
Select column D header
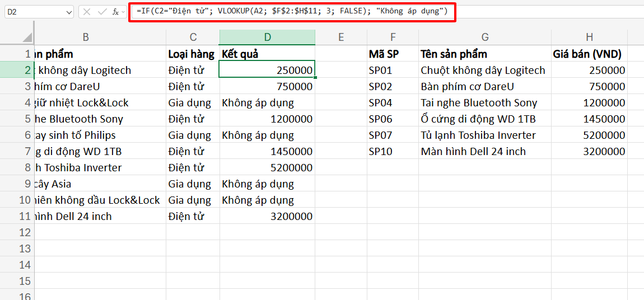point(267,37)
